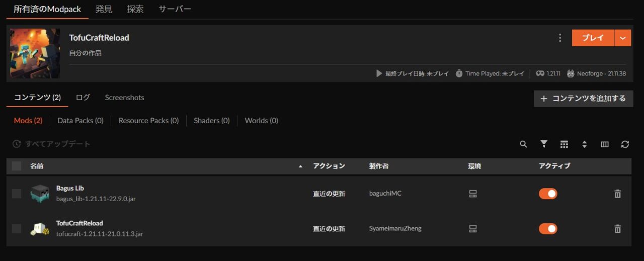
Task: Open the 所有済のModpack tab
Action: point(47,9)
